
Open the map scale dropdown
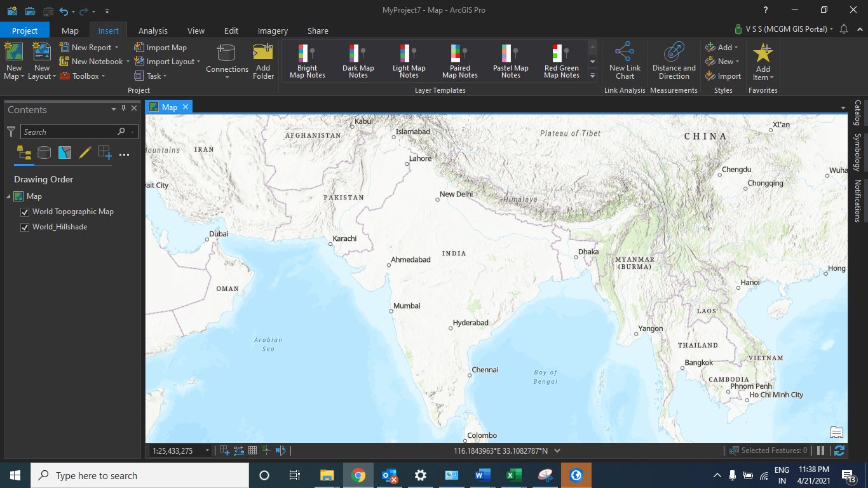coord(207,450)
